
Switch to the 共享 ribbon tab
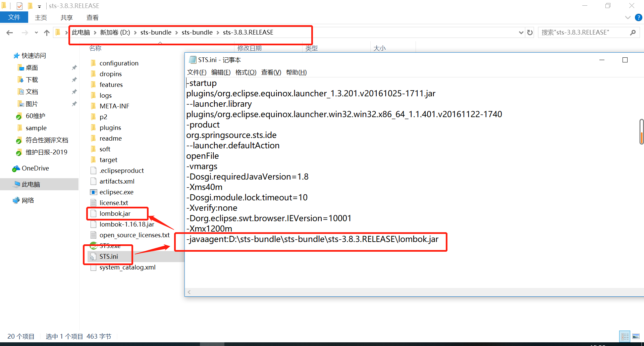pos(66,17)
